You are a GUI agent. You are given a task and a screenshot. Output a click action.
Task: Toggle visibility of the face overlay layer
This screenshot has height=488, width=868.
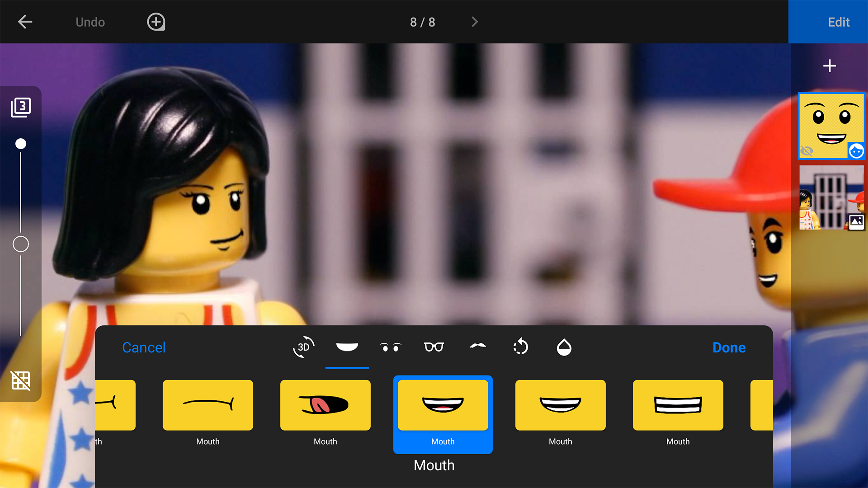tap(807, 152)
